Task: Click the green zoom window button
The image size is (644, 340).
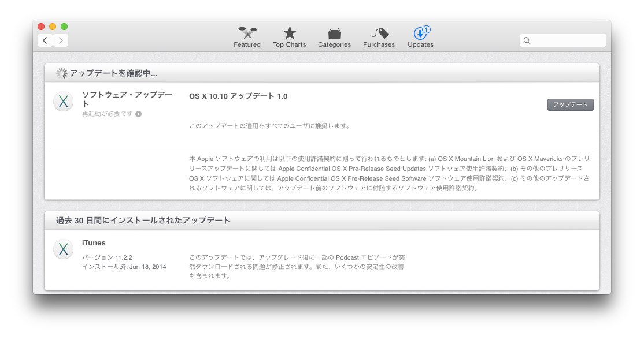Action: 64,27
